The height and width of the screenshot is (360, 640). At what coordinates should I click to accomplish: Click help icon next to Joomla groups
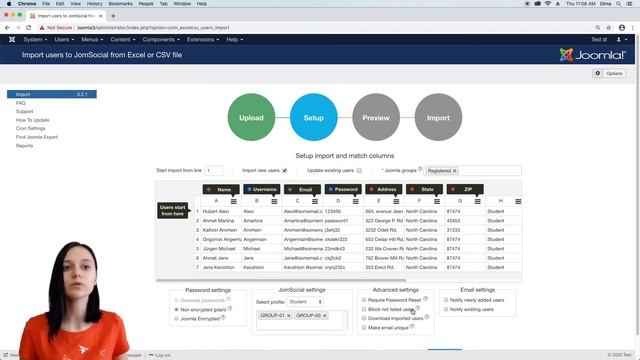coord(420,169)
